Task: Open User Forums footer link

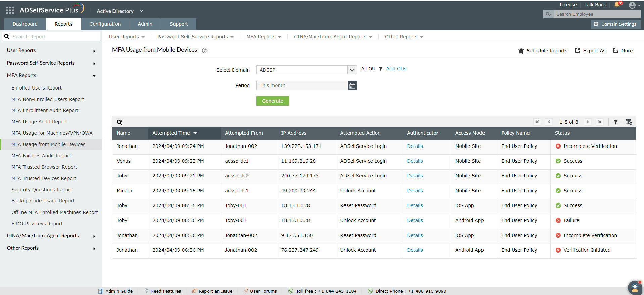Action: [260, 291]
